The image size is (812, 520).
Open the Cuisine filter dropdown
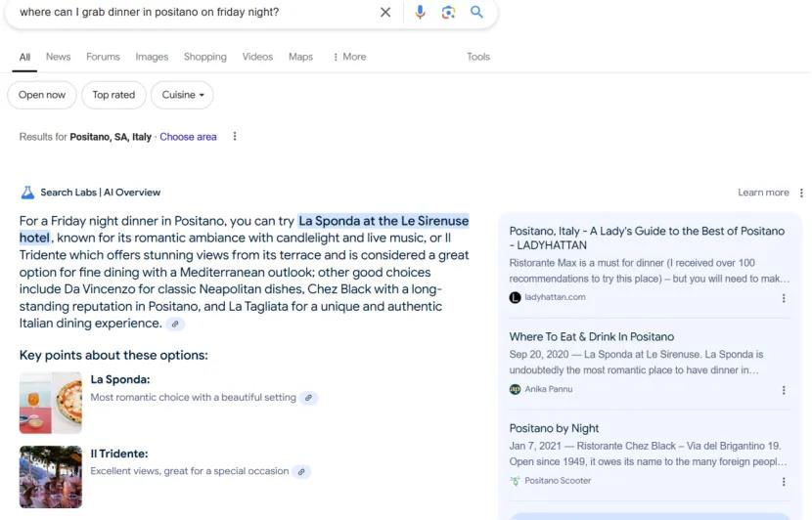182,95
